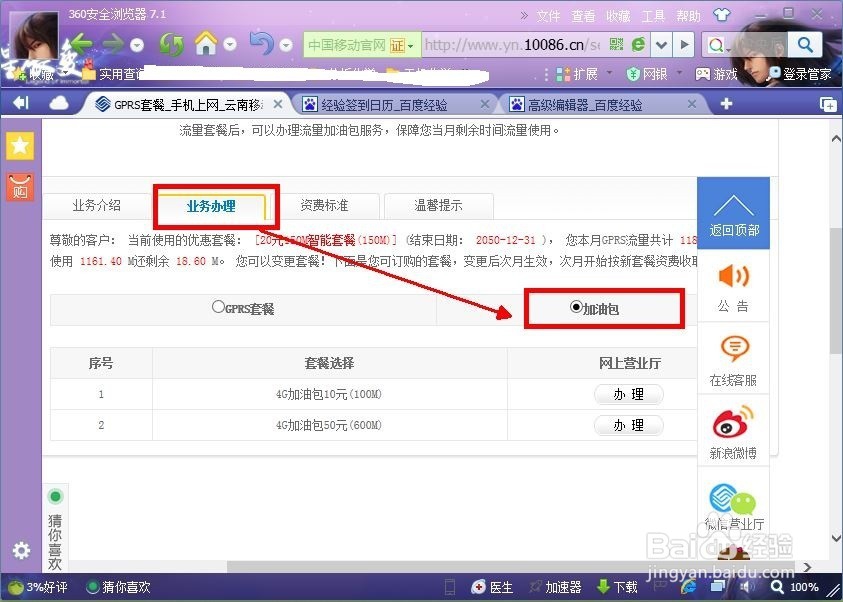843x602 pixels.
Task: Click 办理 for 4G加油包10元(100M)
Action: pos(628,395)
